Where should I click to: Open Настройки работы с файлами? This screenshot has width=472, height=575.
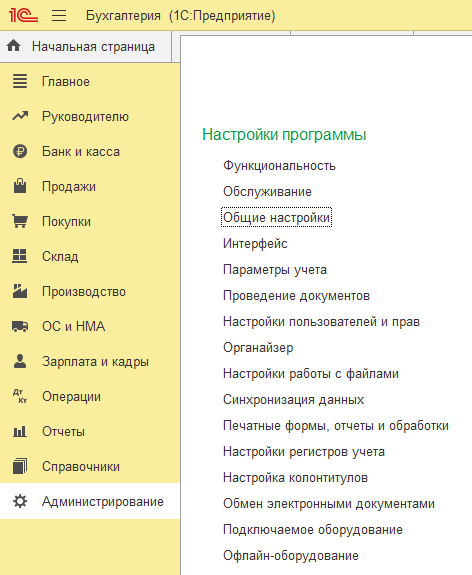311,374
